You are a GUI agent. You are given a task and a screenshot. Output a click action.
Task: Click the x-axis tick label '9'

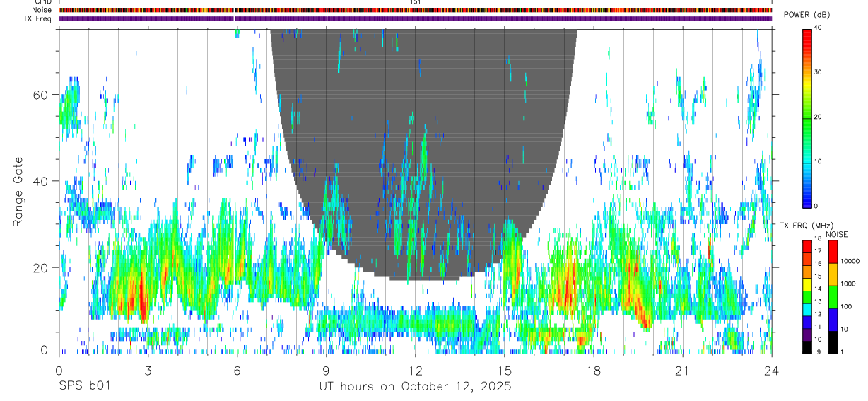326,370
